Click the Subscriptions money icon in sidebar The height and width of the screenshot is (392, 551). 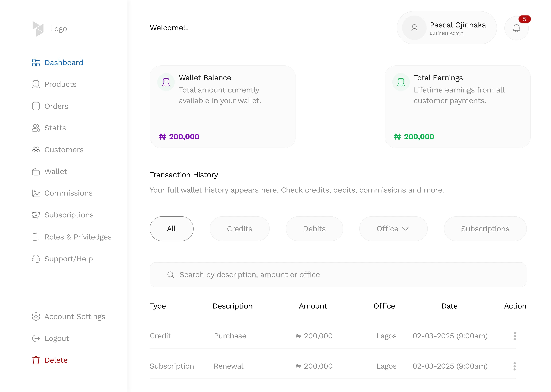coord(36,215)
